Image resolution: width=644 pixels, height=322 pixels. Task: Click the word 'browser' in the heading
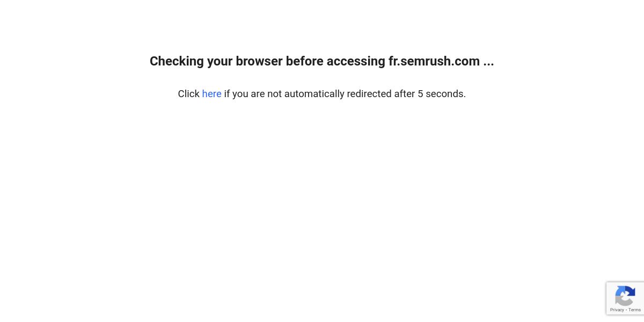coord(259,61)
